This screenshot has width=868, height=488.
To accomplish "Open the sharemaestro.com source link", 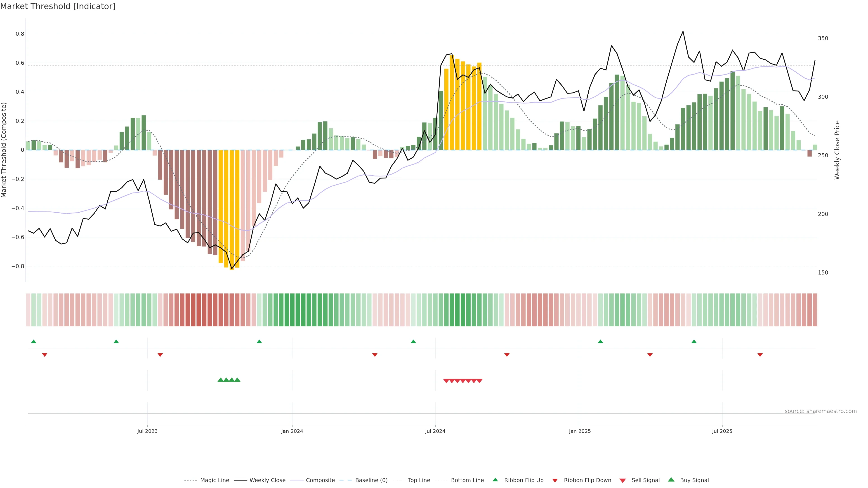I will (821, 411).
